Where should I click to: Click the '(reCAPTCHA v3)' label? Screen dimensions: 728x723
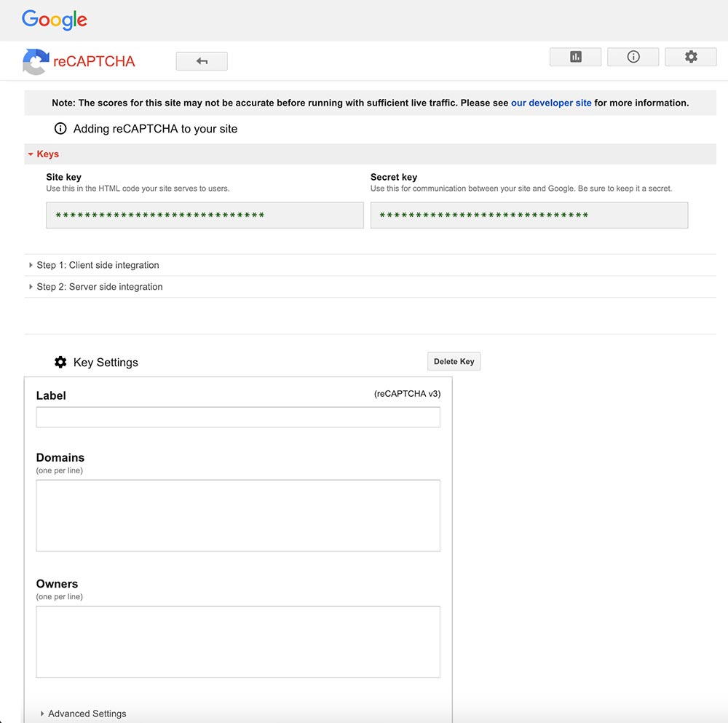tap(407, 394)
